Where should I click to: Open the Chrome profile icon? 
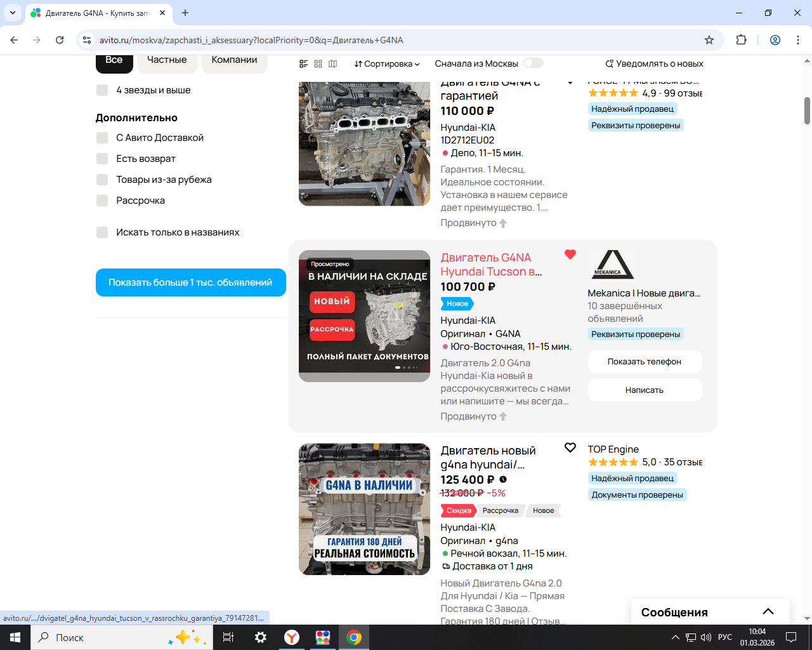(775, 40)
